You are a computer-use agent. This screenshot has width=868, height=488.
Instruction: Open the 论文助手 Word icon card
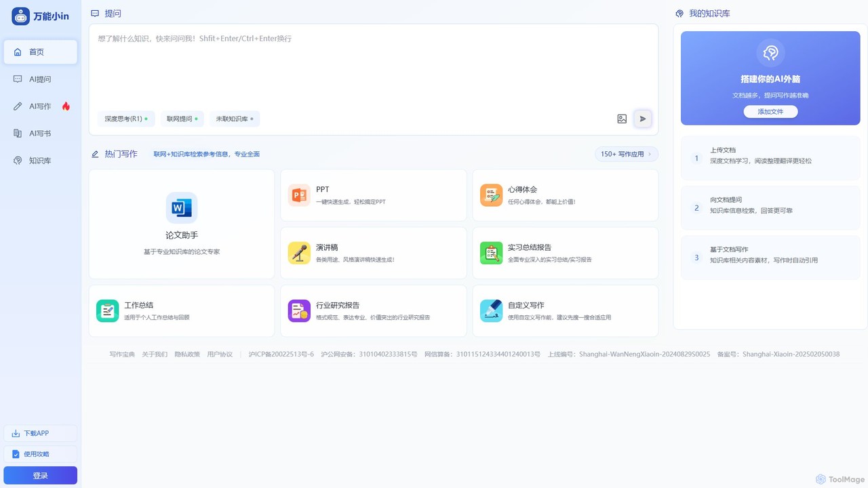pos(182,207)
